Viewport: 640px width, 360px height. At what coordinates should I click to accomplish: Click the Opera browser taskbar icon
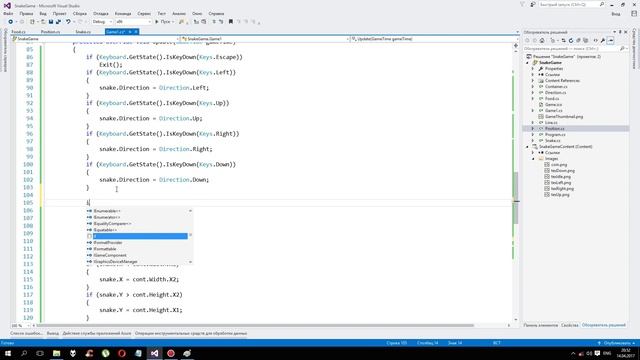(x=122, y=353)
